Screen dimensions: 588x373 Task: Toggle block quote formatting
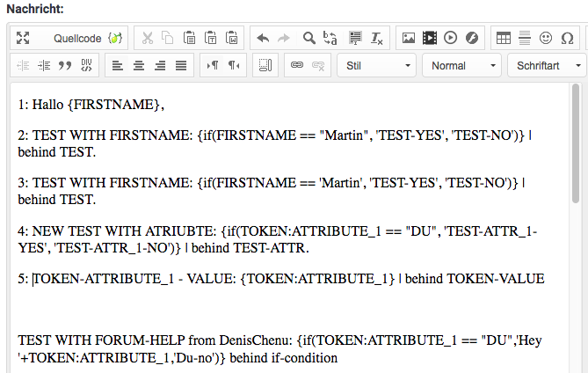click(x=64, y=65)
